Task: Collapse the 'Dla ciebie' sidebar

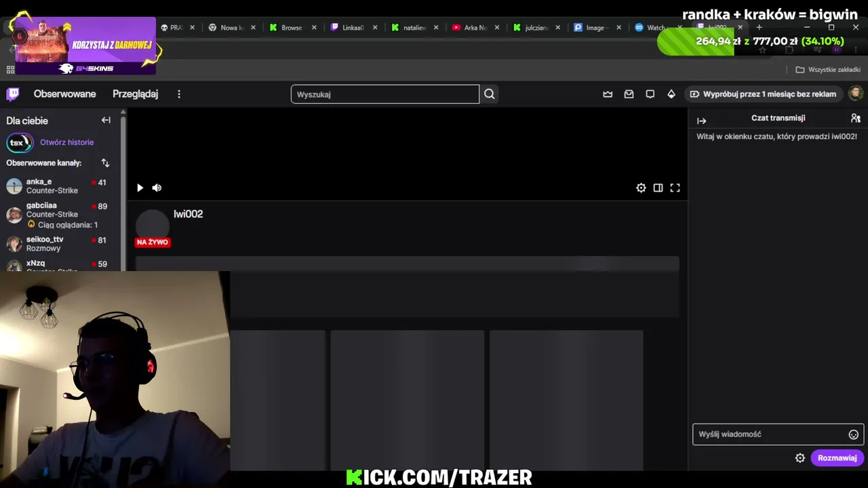Action: click(x=106, y=120)
